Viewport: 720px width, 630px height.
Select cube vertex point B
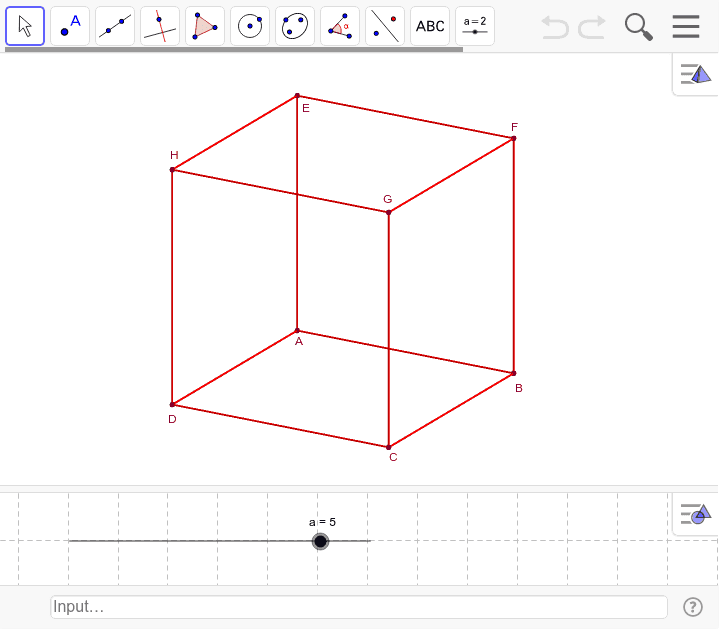[x=514, y=373]
